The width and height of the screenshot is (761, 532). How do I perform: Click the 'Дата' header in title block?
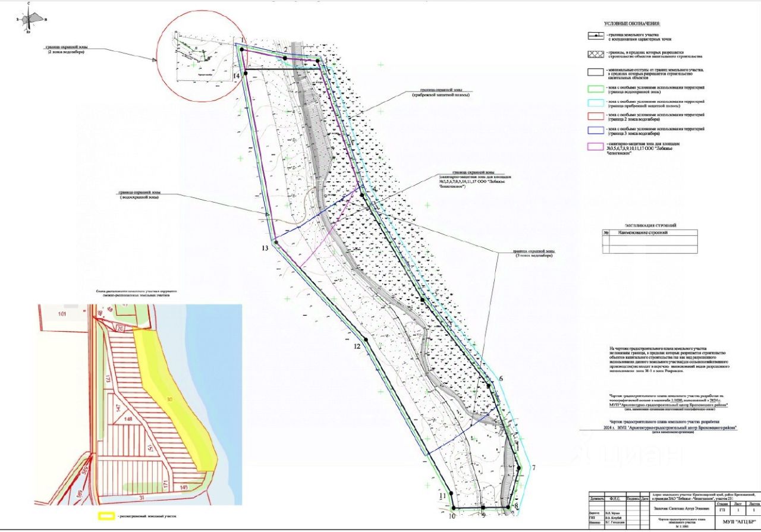click(646, 498)
